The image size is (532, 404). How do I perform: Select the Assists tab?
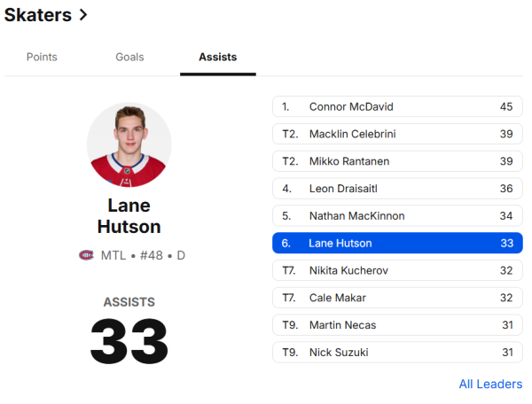[218, 57]
